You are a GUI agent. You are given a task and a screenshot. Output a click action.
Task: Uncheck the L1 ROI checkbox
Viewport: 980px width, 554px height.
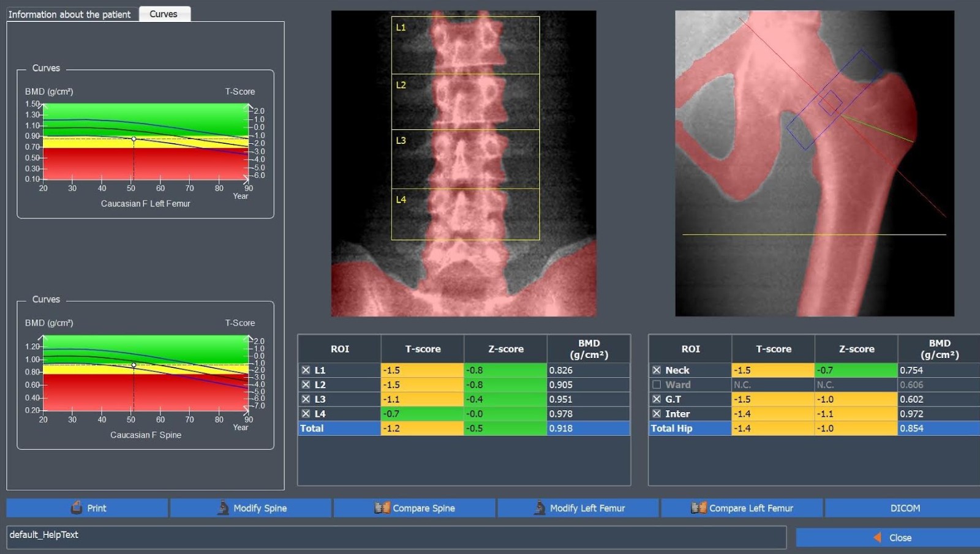pyautogui.click(x=306, y=370)
